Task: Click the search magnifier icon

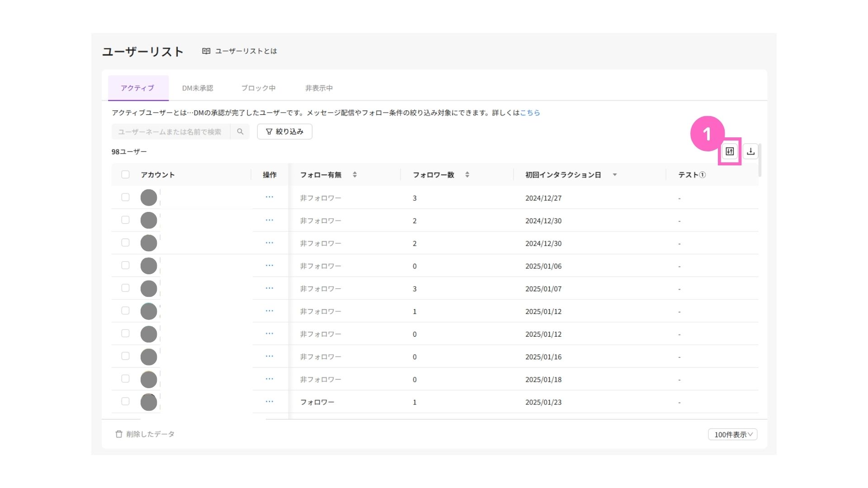Action: click(x=240, y=131)
